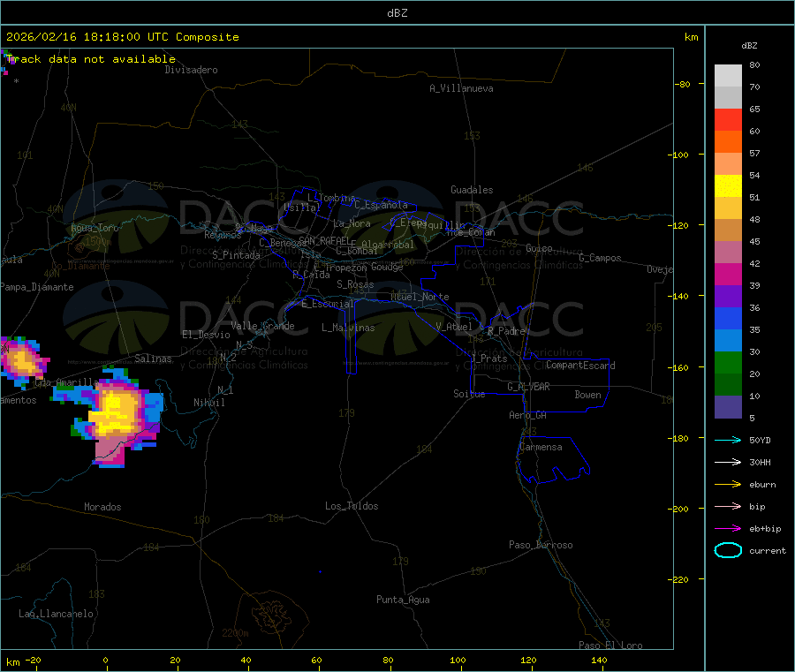Click the 'Divisadero' place label
795x672 pixels.
[x=191, y=70]
